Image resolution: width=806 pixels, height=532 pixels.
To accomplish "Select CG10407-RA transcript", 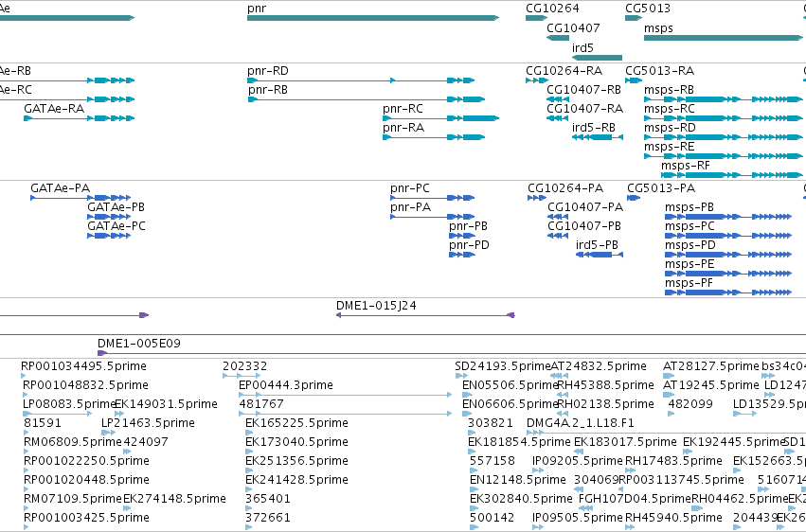I will click(558, 118).
